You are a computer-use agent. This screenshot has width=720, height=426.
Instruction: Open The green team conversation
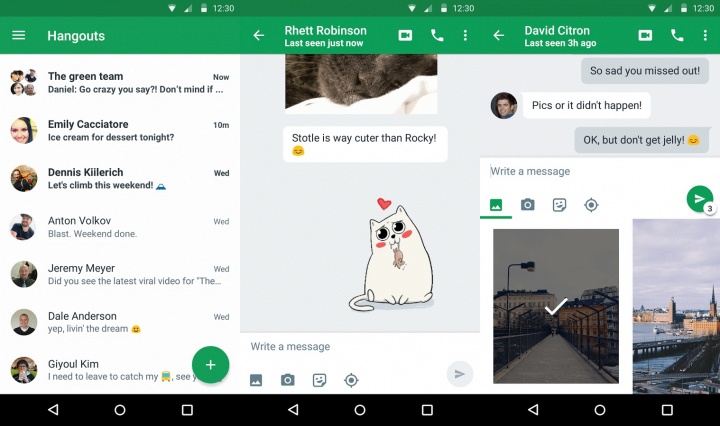pos(120,83)
